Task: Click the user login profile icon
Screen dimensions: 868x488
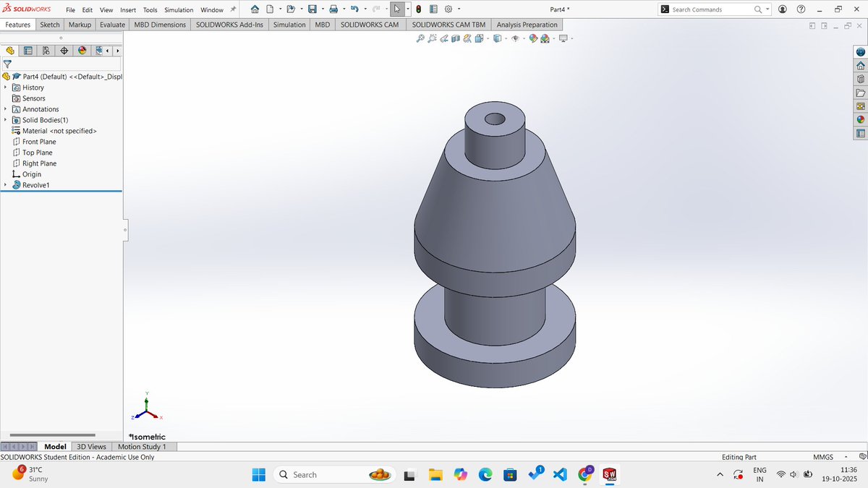Action: [783, 9]
